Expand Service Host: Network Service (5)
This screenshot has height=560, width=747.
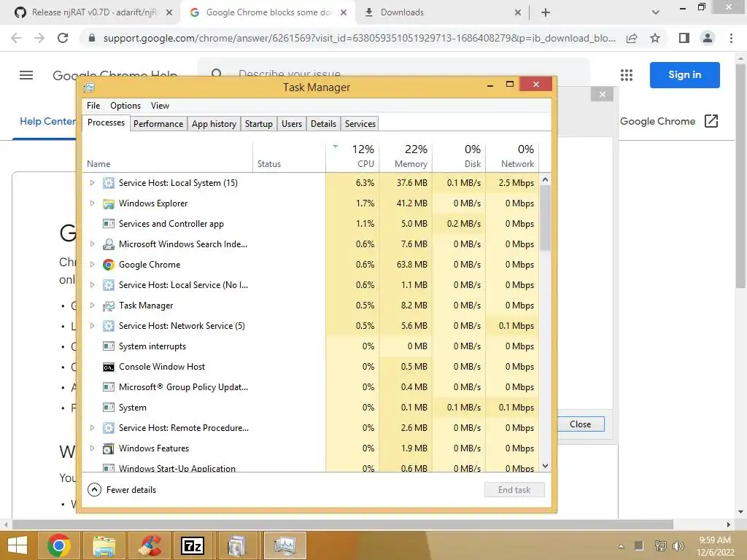(x=92, y=326)
